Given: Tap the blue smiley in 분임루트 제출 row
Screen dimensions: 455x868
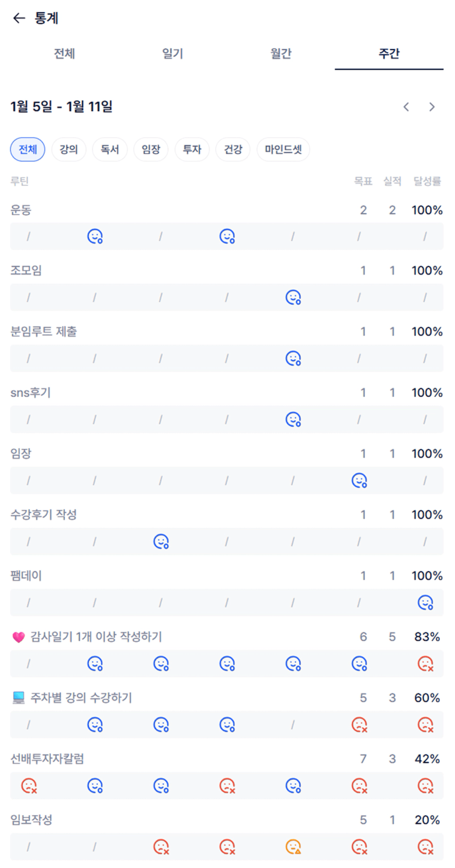Looking at the screenshot, I should pyautogui.click(x=293, y=359).
